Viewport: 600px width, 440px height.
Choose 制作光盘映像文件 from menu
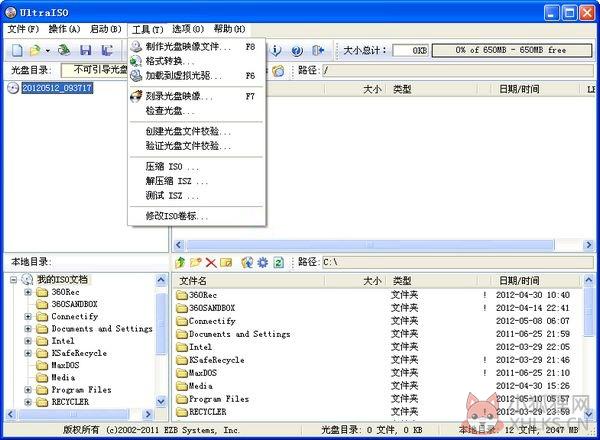[197, 47]
